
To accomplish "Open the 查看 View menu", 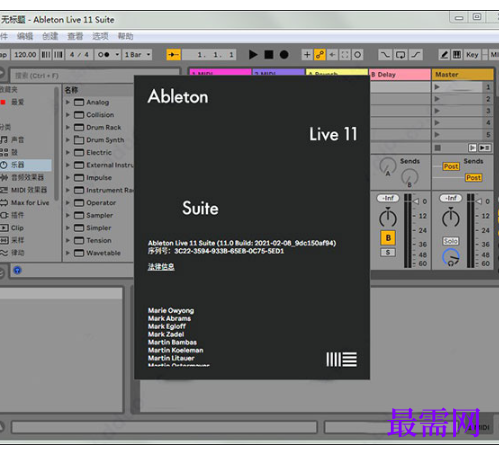I will 75,36.
